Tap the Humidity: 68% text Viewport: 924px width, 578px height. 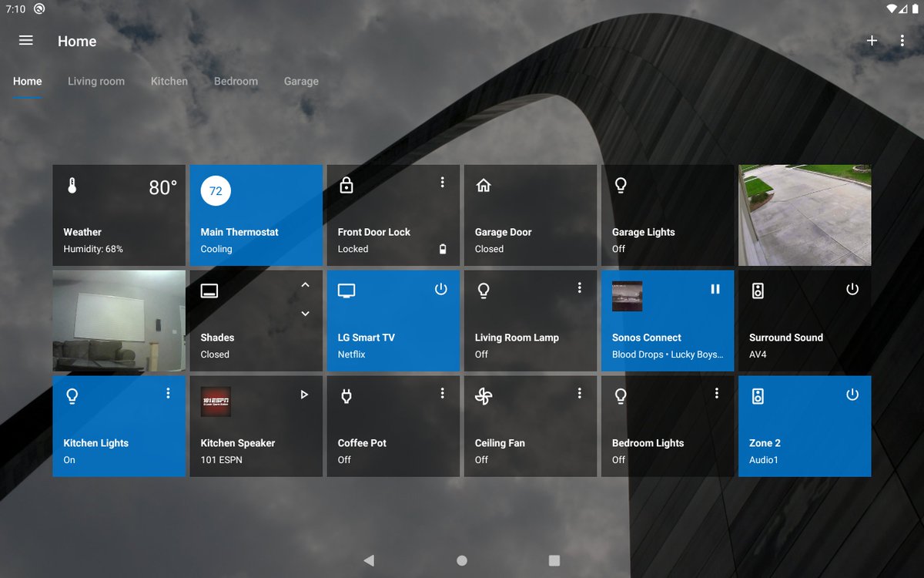pyautogui.click(x=93, y=249)
